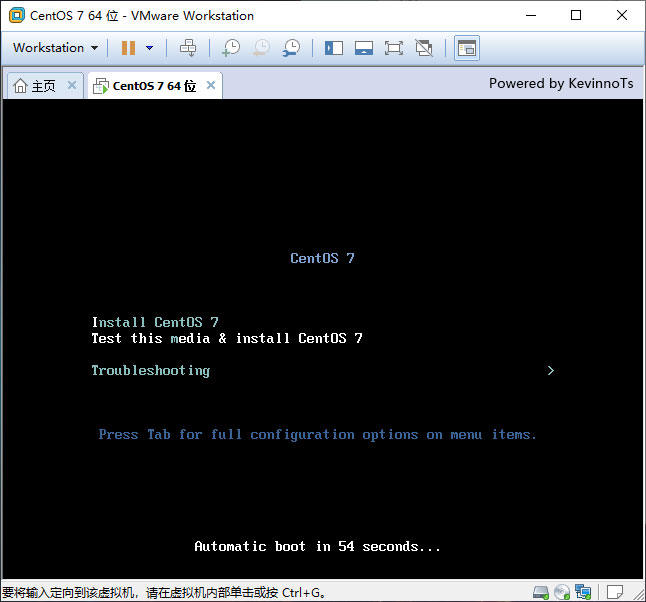Open the Workstation menu dropdown
646x602 pixels.
(56, 48)
